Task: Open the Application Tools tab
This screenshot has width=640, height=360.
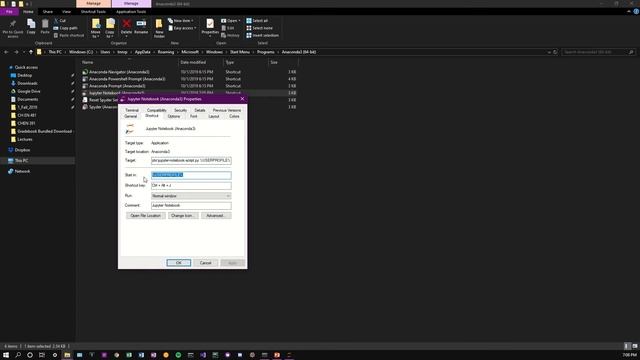Action: click(x=131, y=11)
